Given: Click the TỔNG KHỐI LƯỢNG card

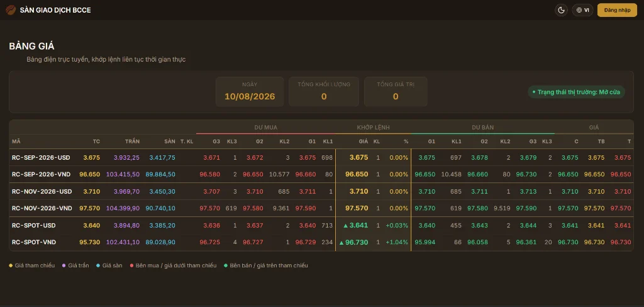Looking at the screenshot, I should click(324, 92).
